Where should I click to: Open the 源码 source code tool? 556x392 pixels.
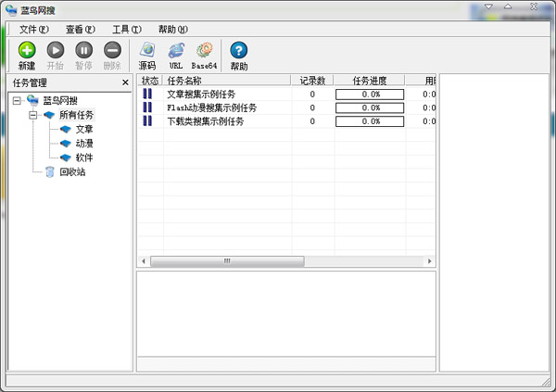147,50
